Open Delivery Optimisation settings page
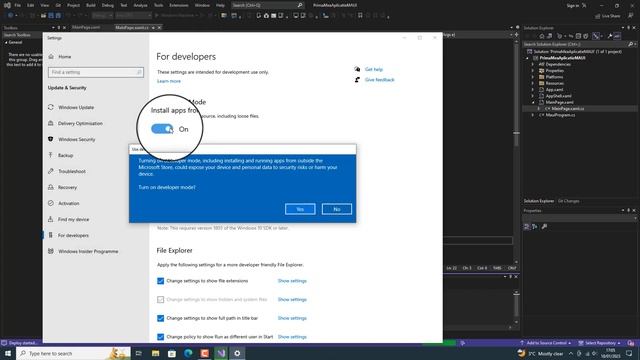 pos(80,123)
